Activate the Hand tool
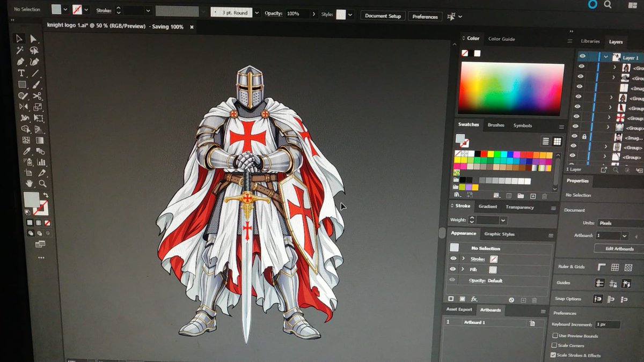Viewport: 644px width, 362px height. tap(30, 183)
